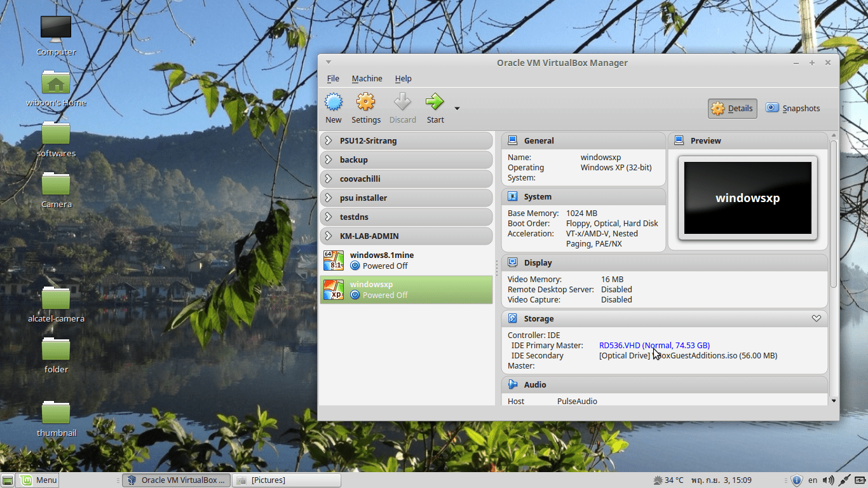Click the Storage section disk icon

coord(512,318)
